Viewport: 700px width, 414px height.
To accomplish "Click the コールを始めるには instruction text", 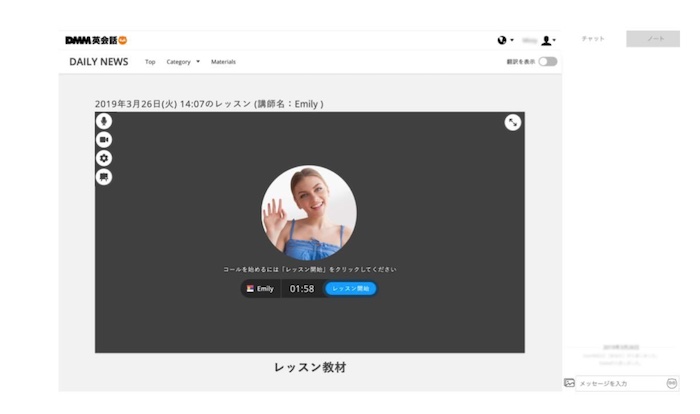I will click(309, 269).
